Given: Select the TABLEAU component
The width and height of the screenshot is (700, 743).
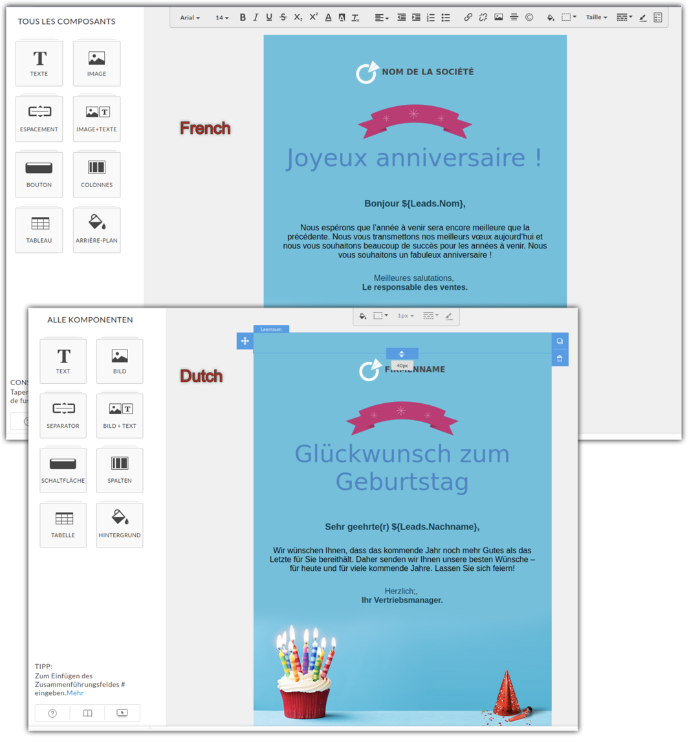Looking at the screenshot, I should (39, 230).
